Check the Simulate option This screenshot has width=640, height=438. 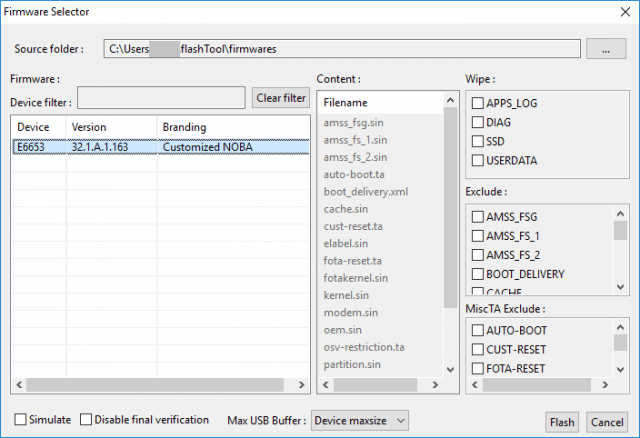[x=20, y=420]
